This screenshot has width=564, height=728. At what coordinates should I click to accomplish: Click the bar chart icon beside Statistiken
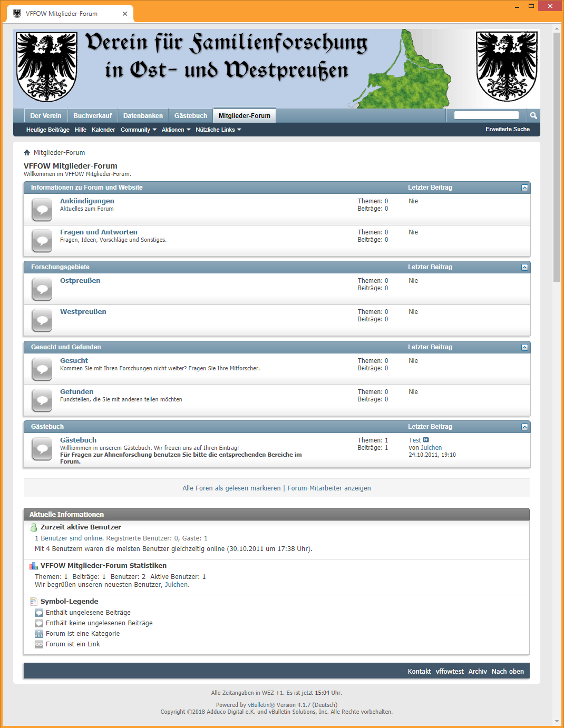click(34, 565)
